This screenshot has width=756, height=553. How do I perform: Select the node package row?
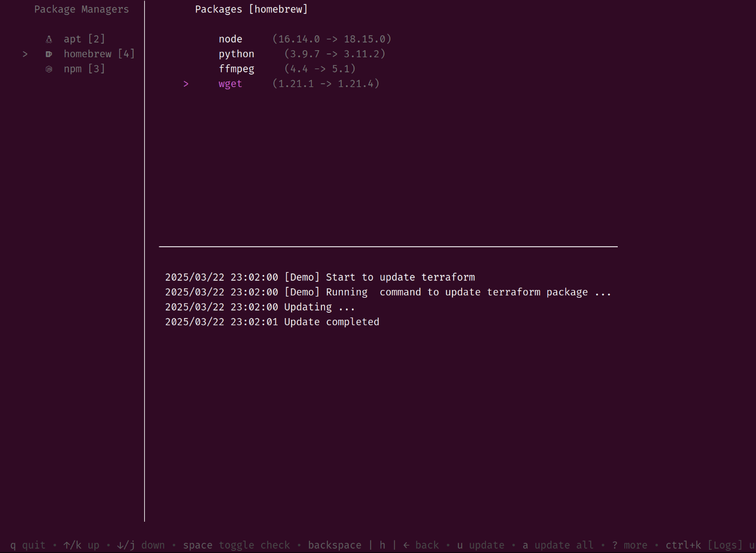pyautogui.click(x=305, y=39)
